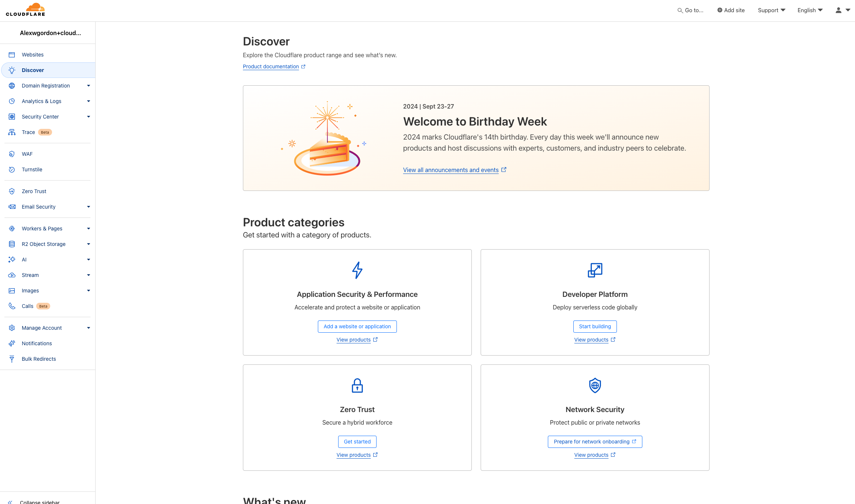The image size is (855, 504).
Task: Click the plus icon beside Add site
Action: (720, 10)
